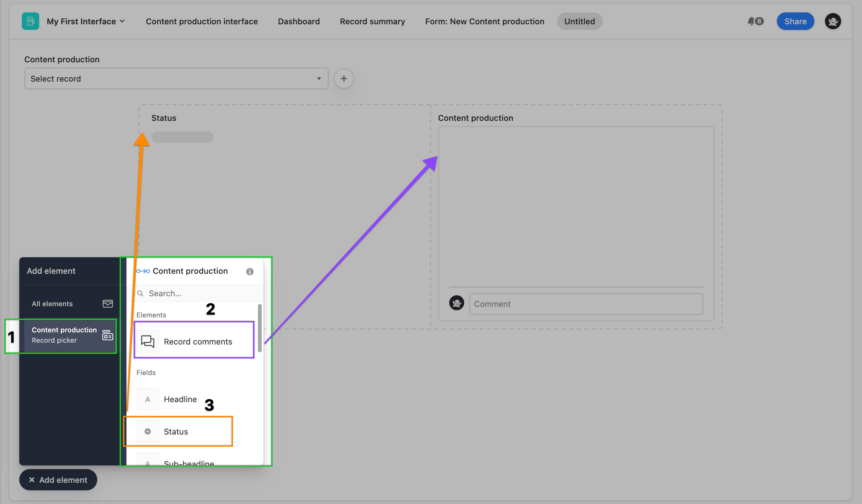Select the Headline field from elements list

click(x=180, y=398)
